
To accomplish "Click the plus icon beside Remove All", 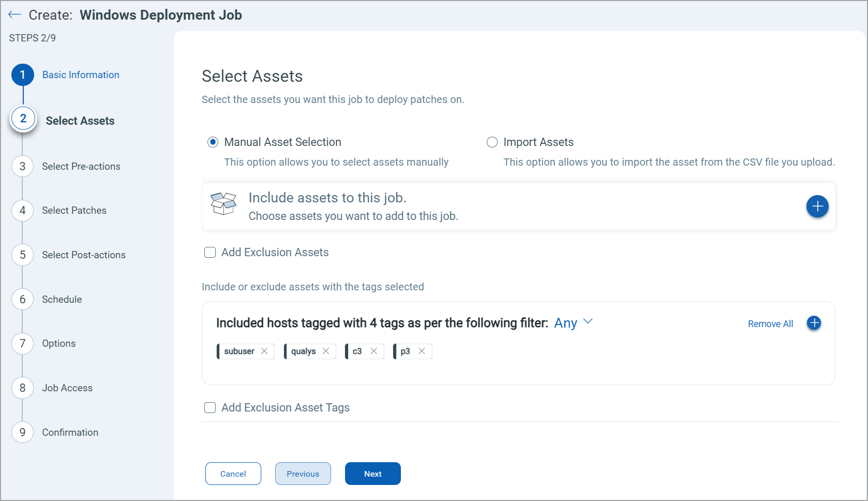I will 814,323.
